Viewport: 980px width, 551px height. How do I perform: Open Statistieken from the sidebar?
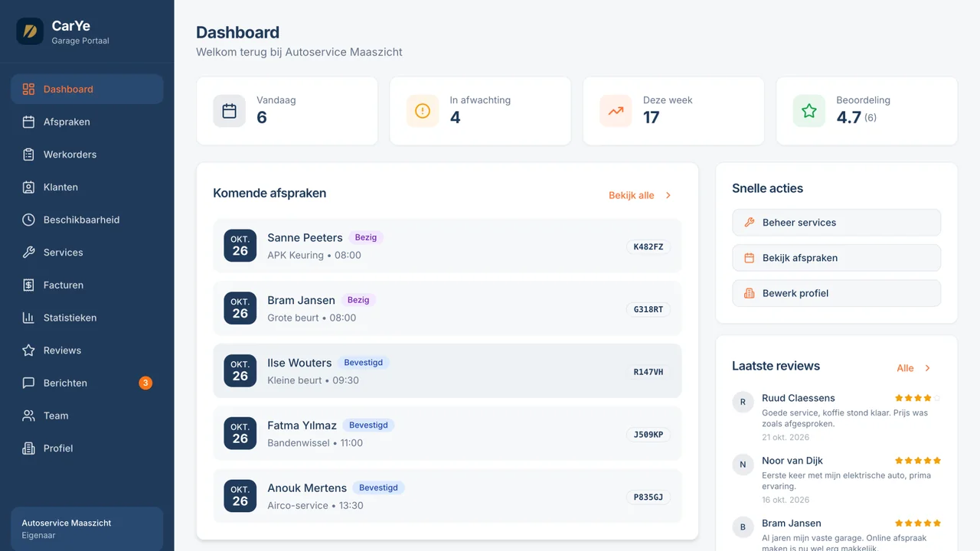[87, 318]
